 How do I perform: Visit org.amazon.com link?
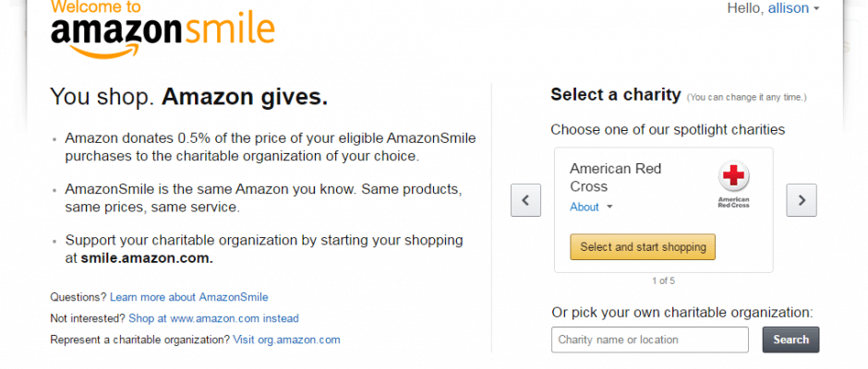286,339
